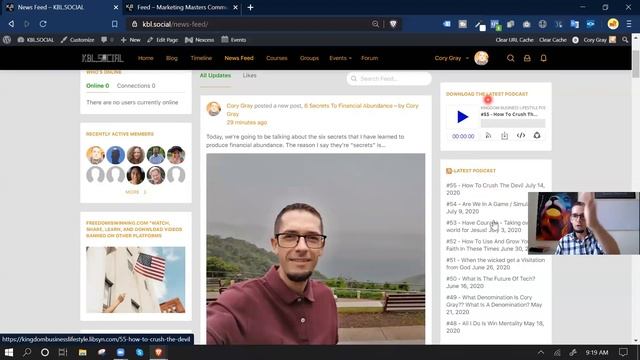Open a new browser tab
The image size is (640, 360).
click(250, 7)
